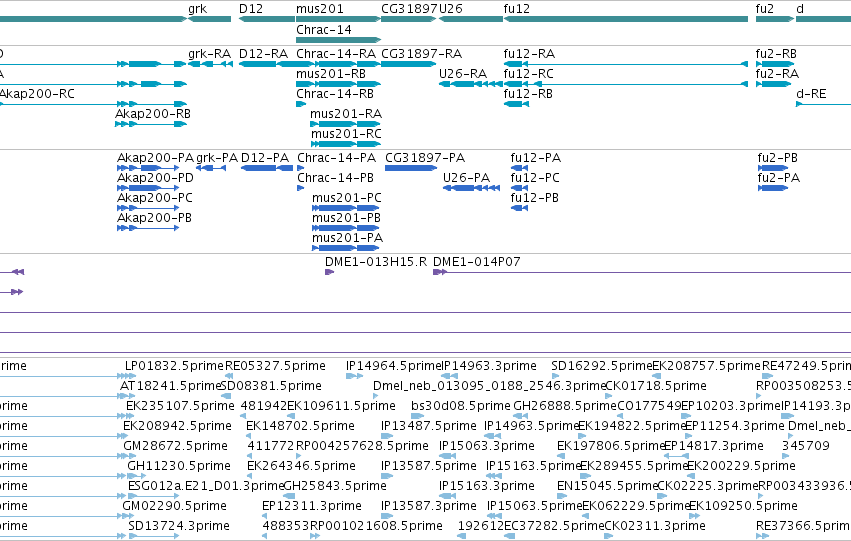Select the Akap200-PA protein label
Image resolution: width=851 pixels, height=541 pixels.
point(155,158)
